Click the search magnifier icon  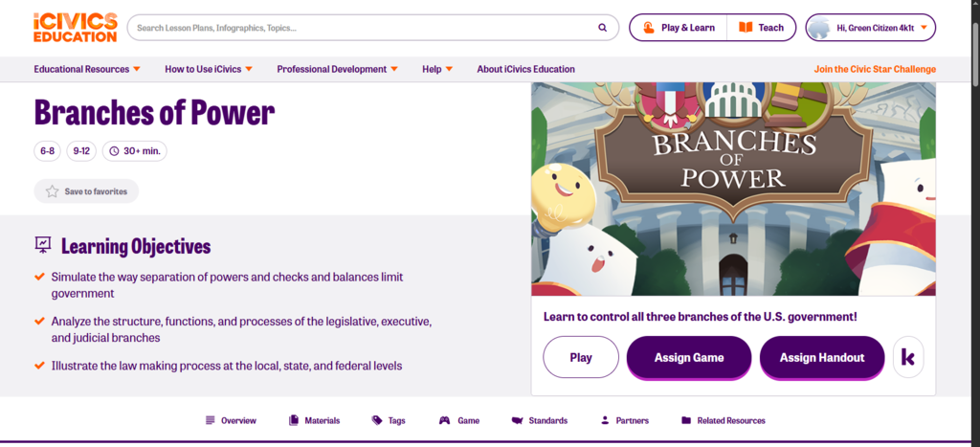coord(602,28)
